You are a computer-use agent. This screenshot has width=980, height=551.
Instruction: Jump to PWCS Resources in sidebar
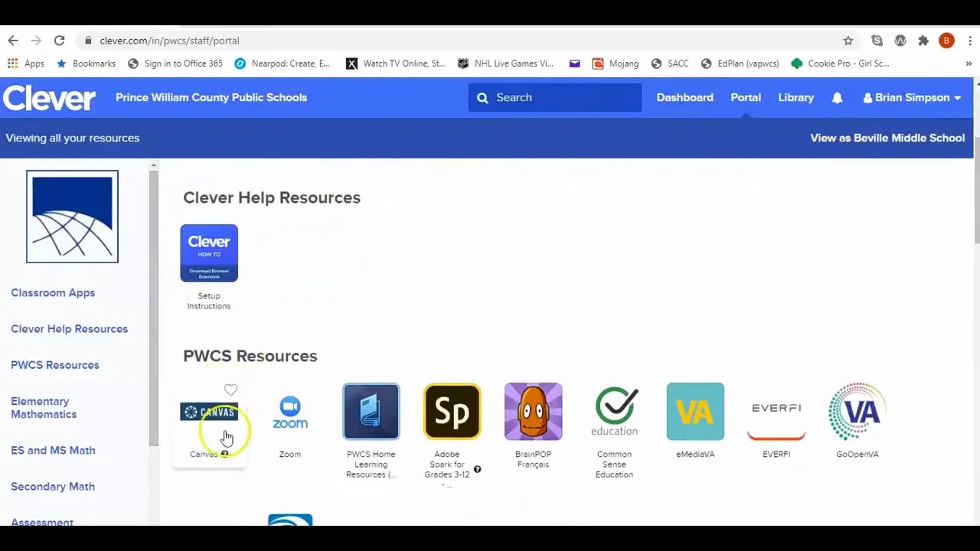coord(55,365)
